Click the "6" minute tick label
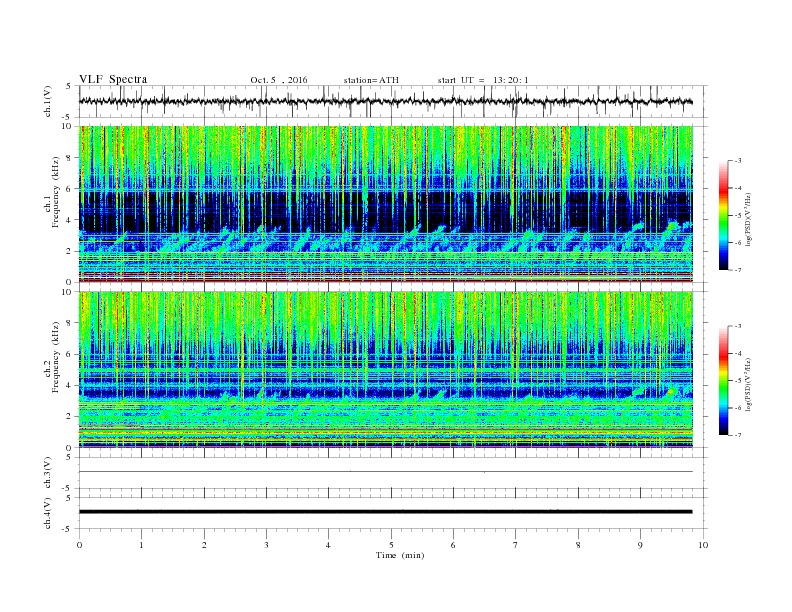 point(453,545)
